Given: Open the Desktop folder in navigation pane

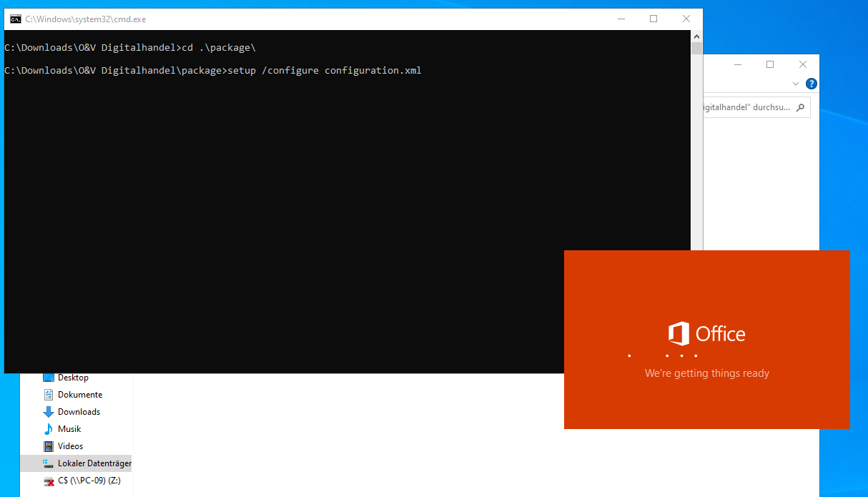Looking at the screenshot, I should point(73,378).
